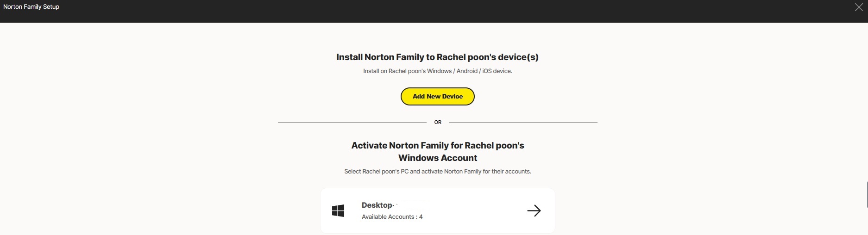Click the Activate Norton Family heading
Screen dimensions: 868x235
tap(437, 145)
